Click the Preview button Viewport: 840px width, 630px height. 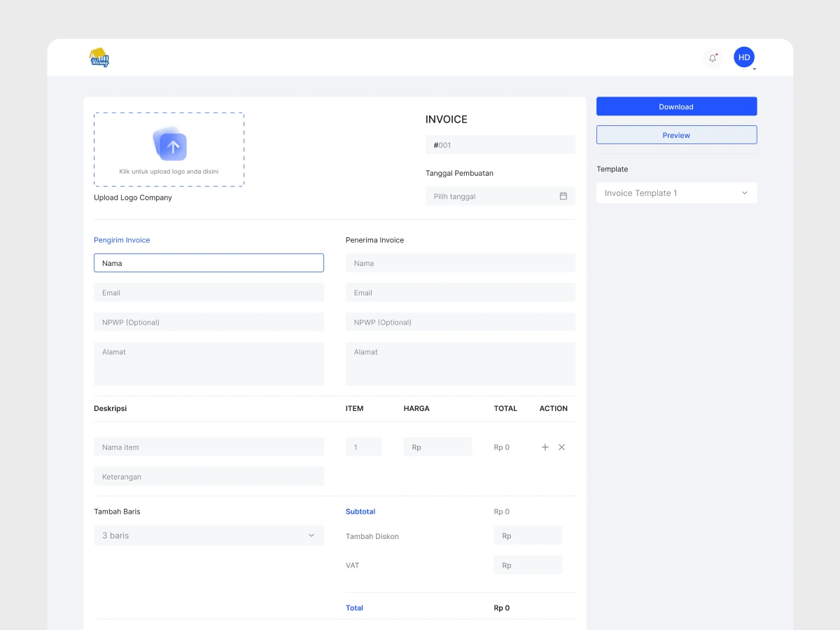pos(675,134)
